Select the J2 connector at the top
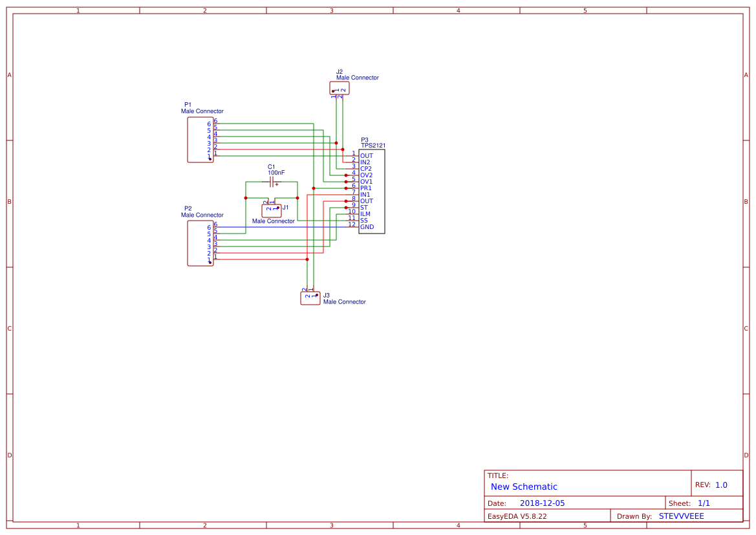Screen dimensions: 756x535 [x=340, y=89]
